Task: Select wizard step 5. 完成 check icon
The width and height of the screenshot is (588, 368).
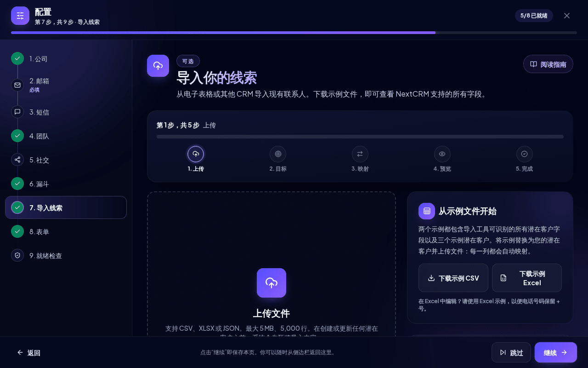Action: pos(525,154)
